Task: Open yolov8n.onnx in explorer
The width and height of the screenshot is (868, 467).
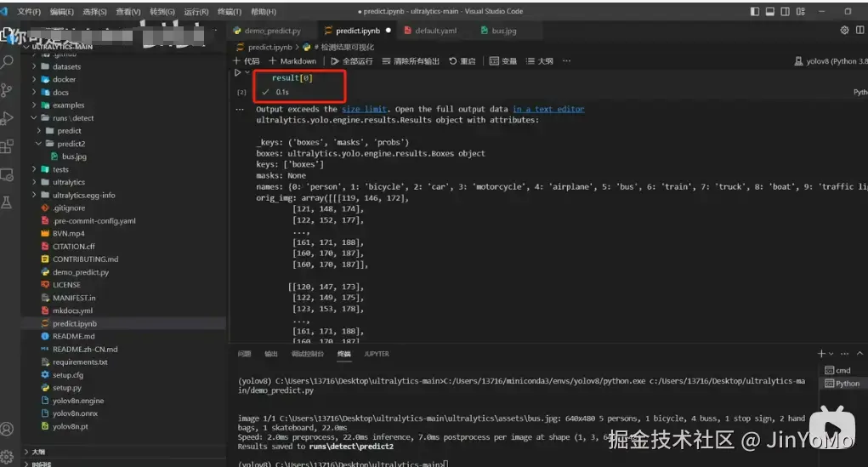Action: click(x=75, y=413)
